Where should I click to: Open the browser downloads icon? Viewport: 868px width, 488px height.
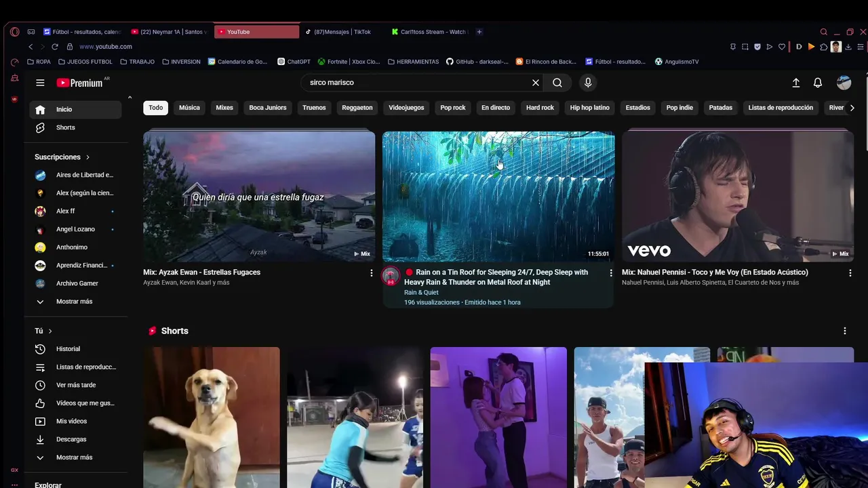(848, 47)
